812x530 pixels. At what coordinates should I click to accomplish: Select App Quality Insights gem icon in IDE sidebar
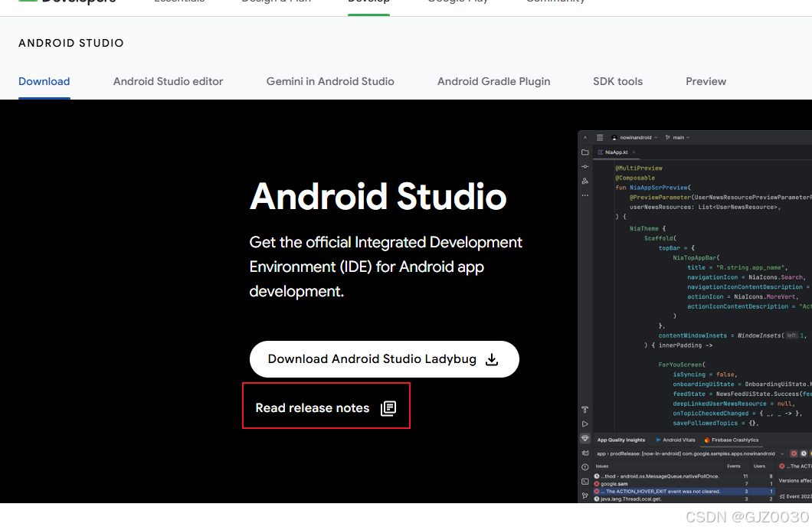(x=585, y=439)
